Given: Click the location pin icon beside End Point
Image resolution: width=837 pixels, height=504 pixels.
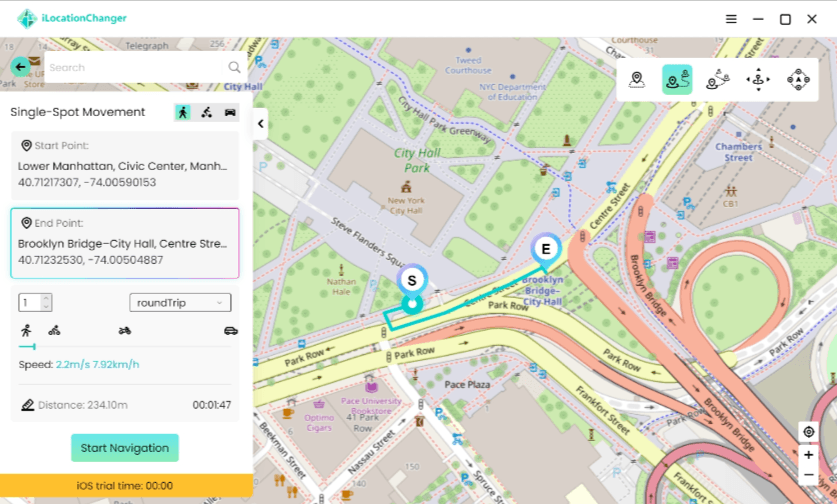Looking at the screenshot, I should click(x=26, y=223).
